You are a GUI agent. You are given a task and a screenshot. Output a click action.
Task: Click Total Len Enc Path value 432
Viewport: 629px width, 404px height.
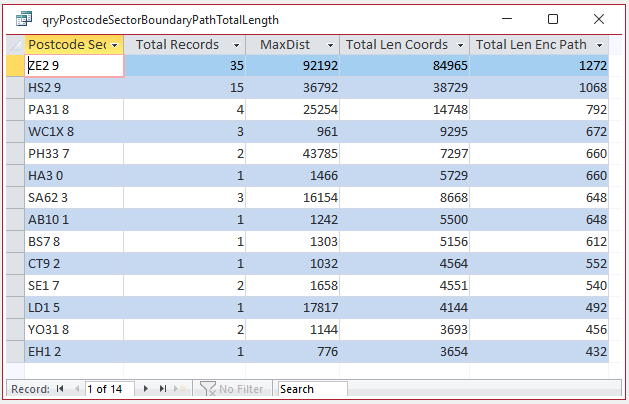tap(539, 351)
